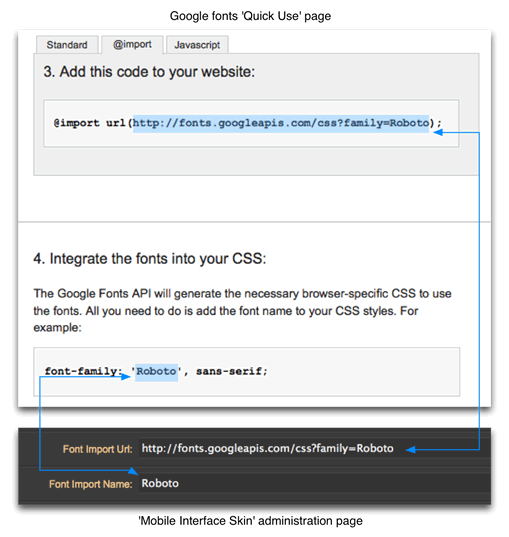Focus the Font Import Name field
This screenshot has height=537, width=509.
tap(313, 483)
